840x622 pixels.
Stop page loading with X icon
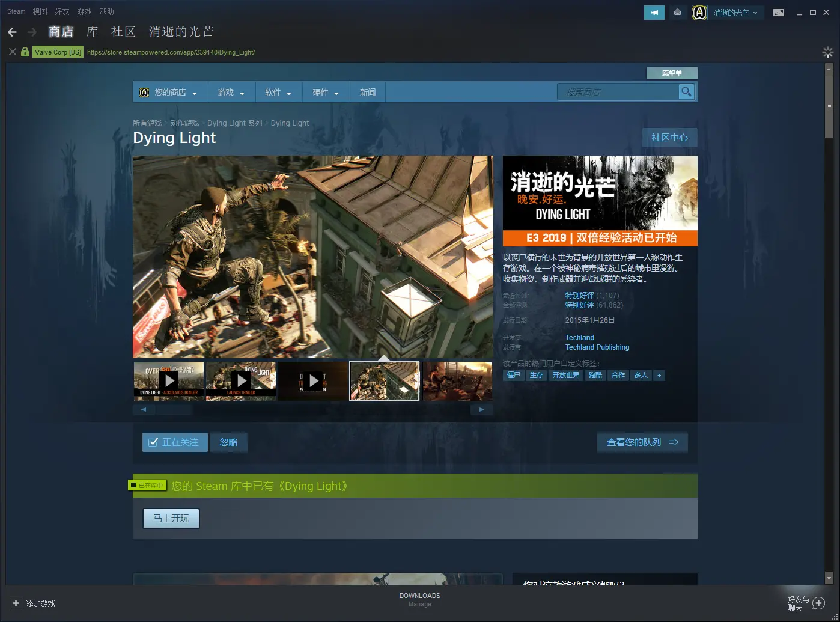point(12,52)
